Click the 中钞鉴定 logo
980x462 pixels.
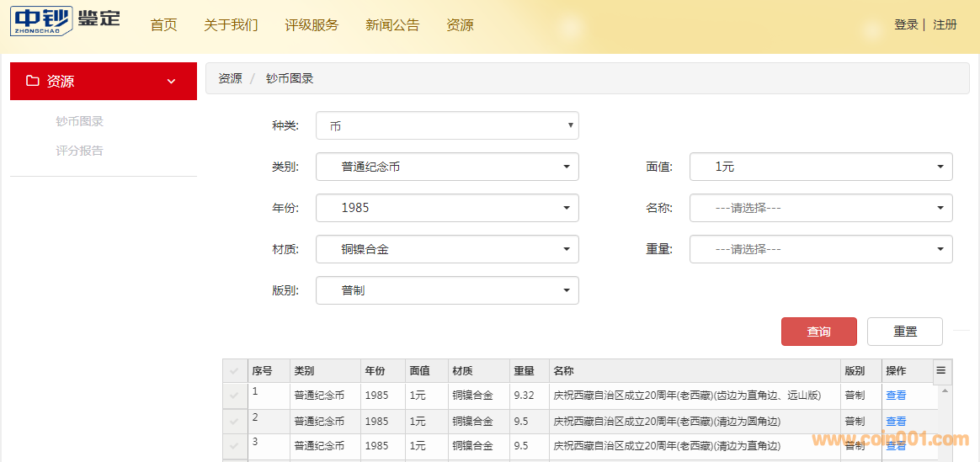66,20
